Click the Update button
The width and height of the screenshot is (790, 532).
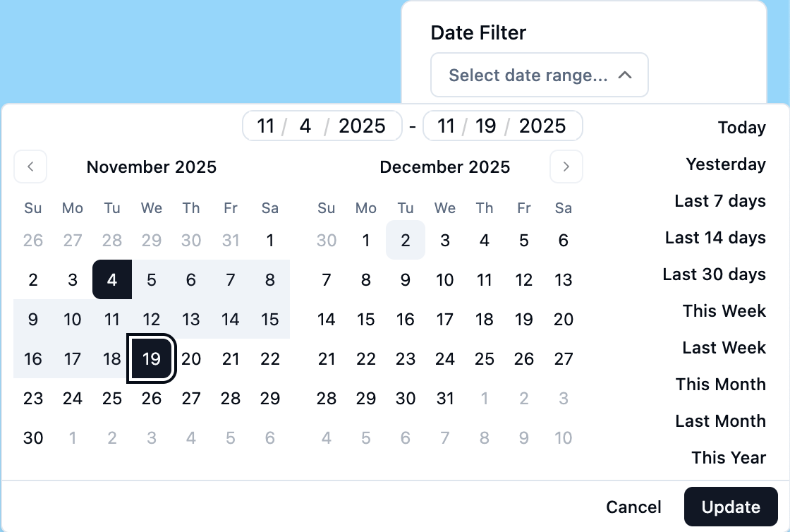click(x=731, y=507)
